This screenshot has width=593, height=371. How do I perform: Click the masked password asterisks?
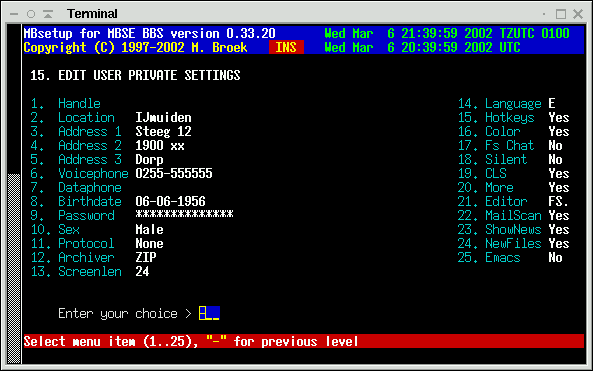click(185, 214)
